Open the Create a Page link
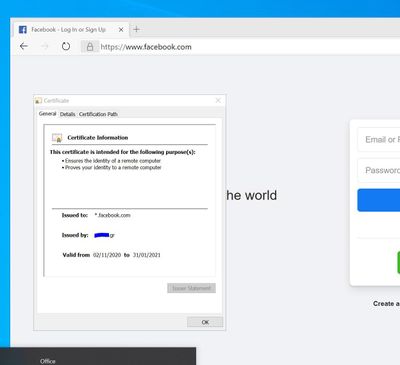 (386, 304)
